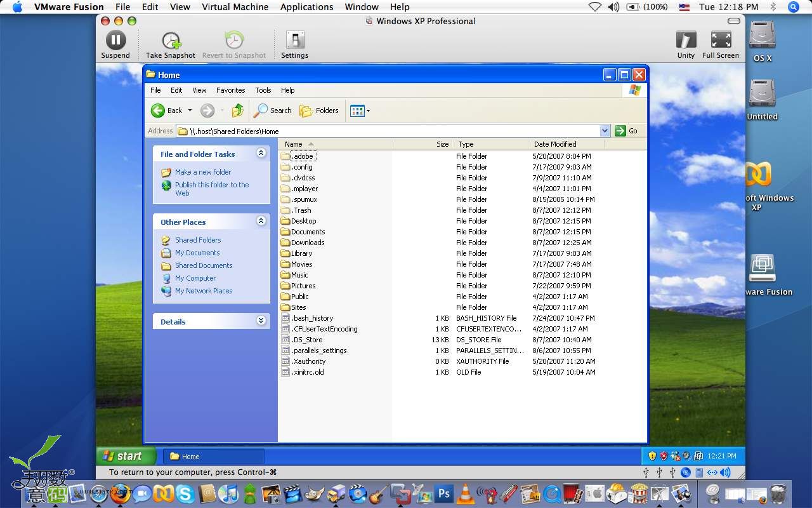This screenshot has width=812, height=508.
Task: Sort by the Size column header
Action: (x=421, y=144)
